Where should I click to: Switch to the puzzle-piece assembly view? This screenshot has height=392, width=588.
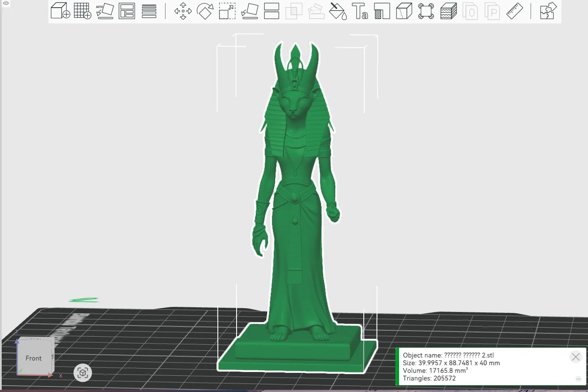(x=548, y=11)
